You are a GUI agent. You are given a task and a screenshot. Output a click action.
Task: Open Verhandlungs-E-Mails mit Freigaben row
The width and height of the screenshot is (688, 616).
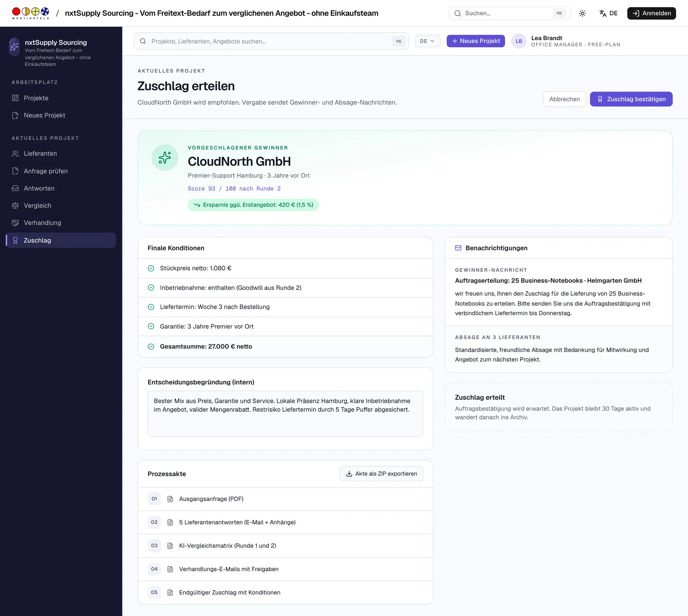pyautogui.click(x=285, y=569)
